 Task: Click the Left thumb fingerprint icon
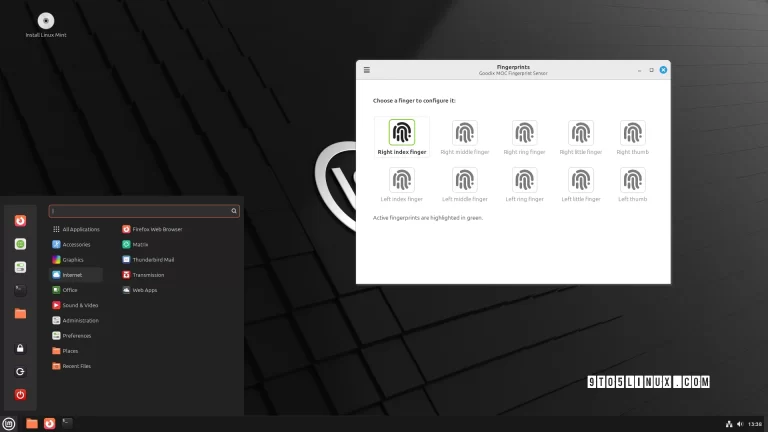[632, 181]
